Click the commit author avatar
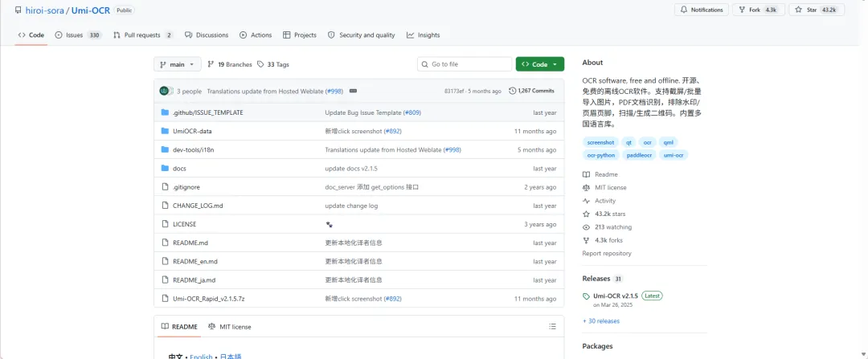The image size is (868, 359). pyautogui.click(x=164, y=91)
